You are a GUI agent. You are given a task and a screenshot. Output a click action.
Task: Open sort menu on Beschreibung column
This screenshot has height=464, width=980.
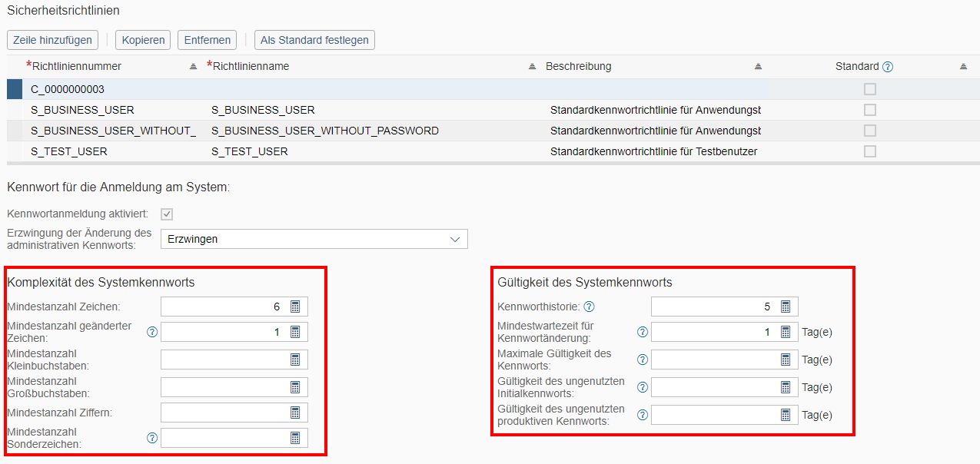[758, 67]
